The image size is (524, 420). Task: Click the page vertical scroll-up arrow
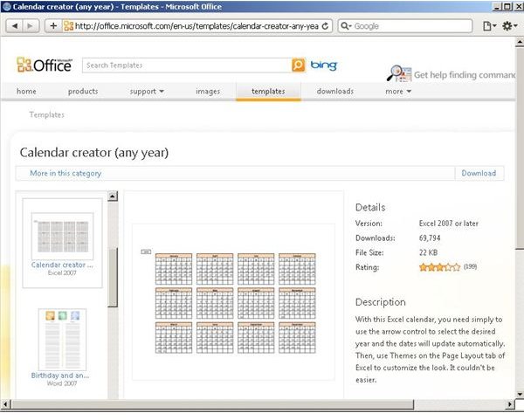coord(520,42)
